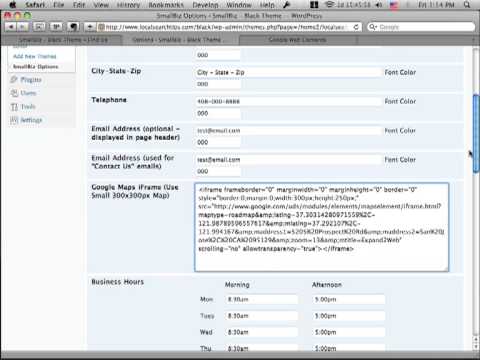
Task: Open Spotlight search magnifier
Action: [x=467, y=5]
